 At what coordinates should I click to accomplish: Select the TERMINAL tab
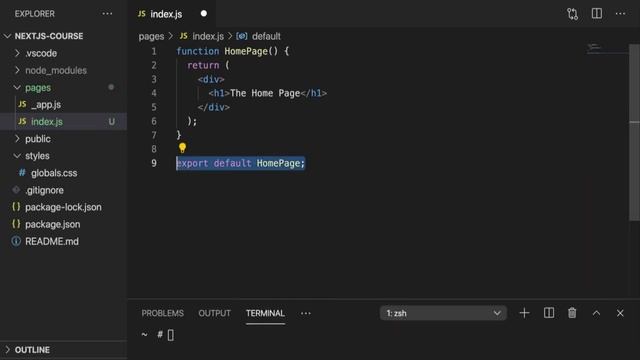click(x=265, y=313)
